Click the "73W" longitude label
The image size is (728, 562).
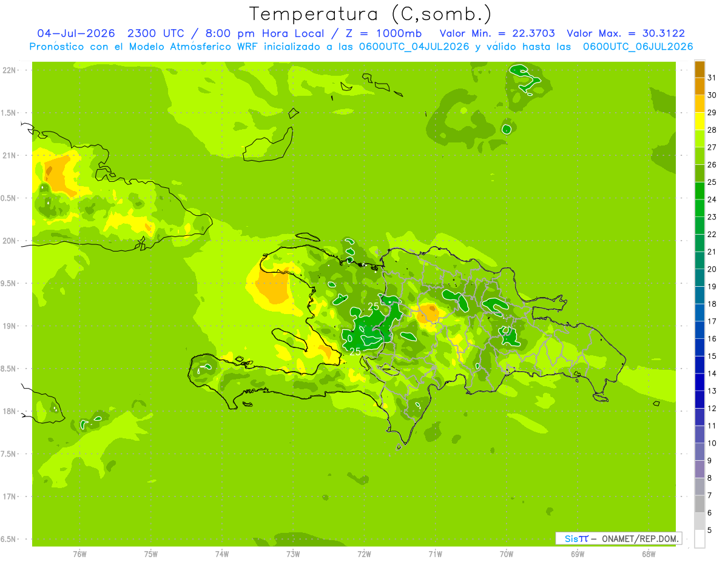tap(293, 554)
